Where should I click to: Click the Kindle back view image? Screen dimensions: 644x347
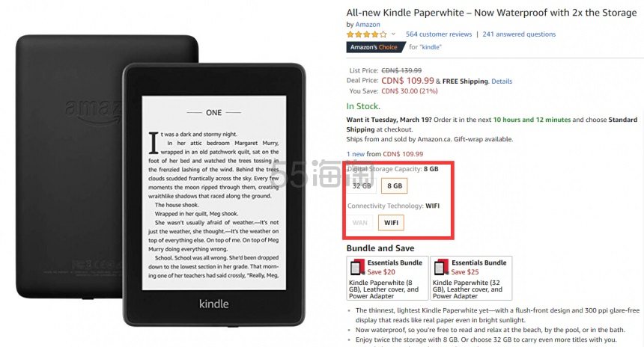[69, 166]
